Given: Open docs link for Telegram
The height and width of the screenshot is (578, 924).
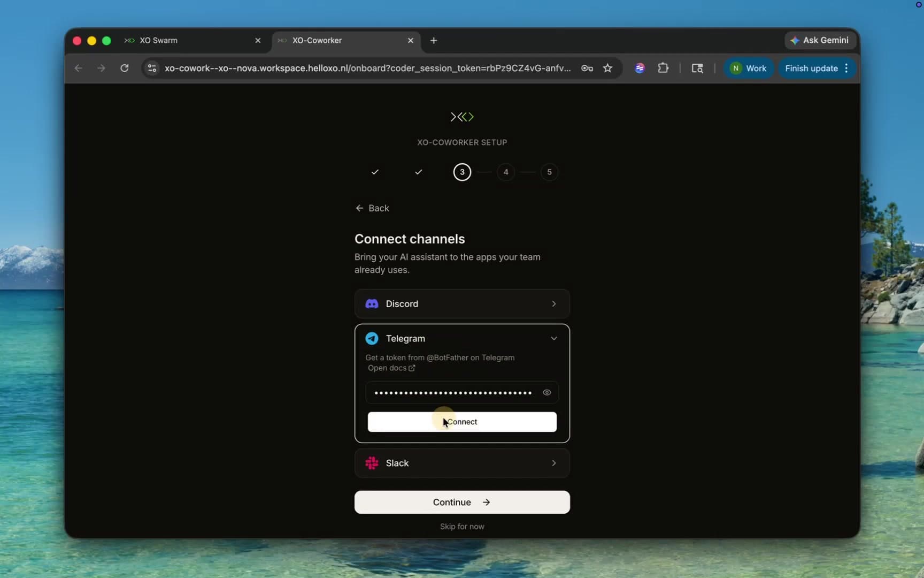Looking at the screenshot, I should tap(391, 368).
